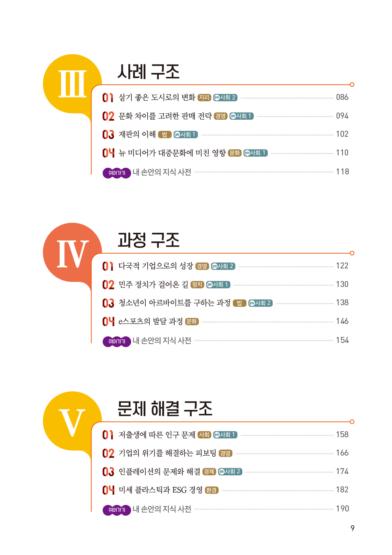
Task: Click page number 9 at the bottom
Action: (x=352, y=528)
